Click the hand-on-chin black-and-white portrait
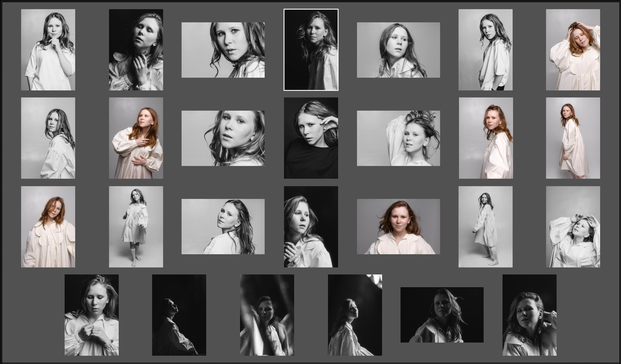The width and height of the screenshot is (621, 364). coord(48,50)
